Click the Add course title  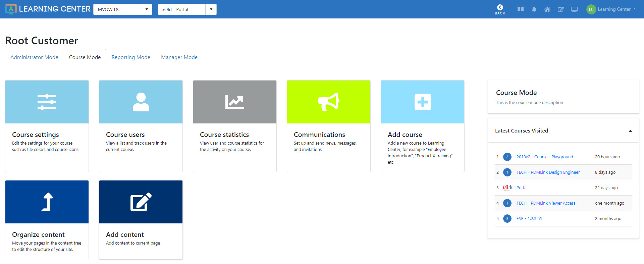click(405, 135)
